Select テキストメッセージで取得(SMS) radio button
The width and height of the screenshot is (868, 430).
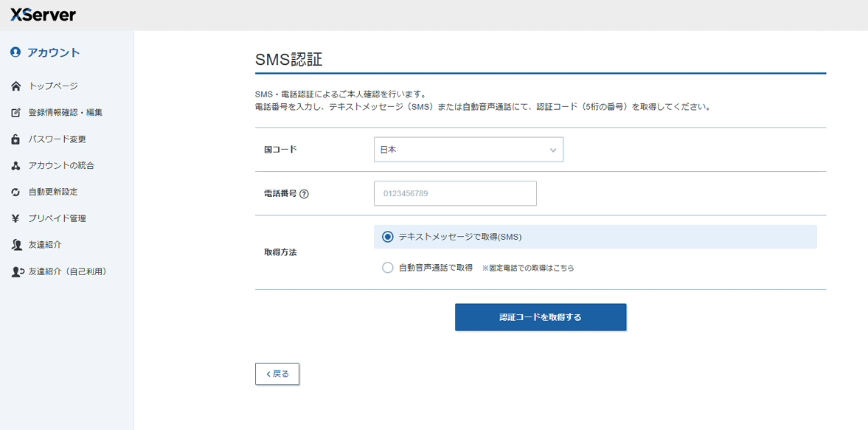click(388, 237)
